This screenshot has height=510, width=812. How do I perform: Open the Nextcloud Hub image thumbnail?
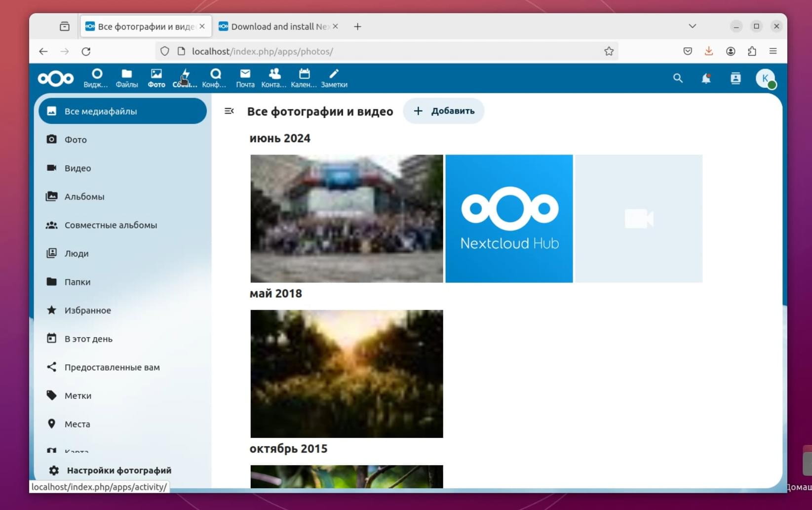(509, 219)
